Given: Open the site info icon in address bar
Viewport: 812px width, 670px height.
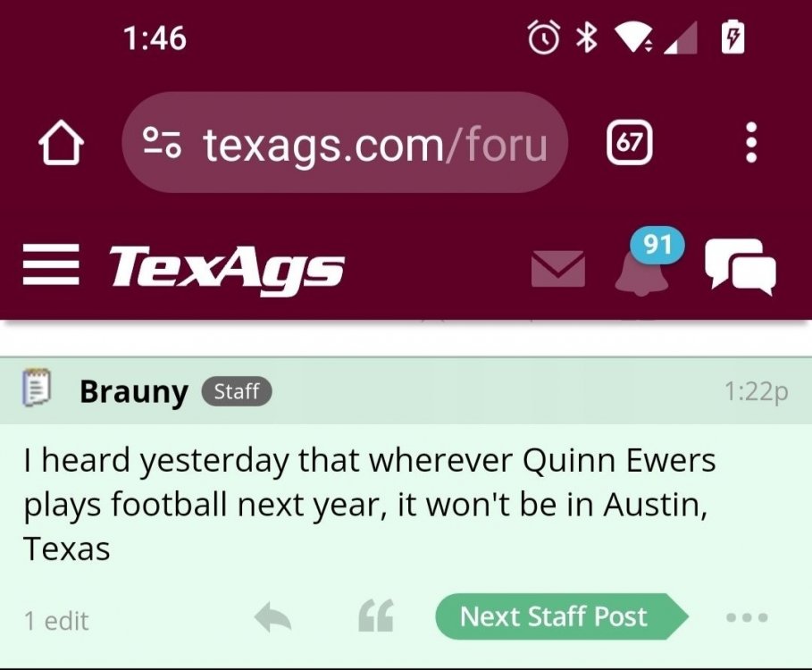Looking at the screenshot, I should tap(163, 143).
